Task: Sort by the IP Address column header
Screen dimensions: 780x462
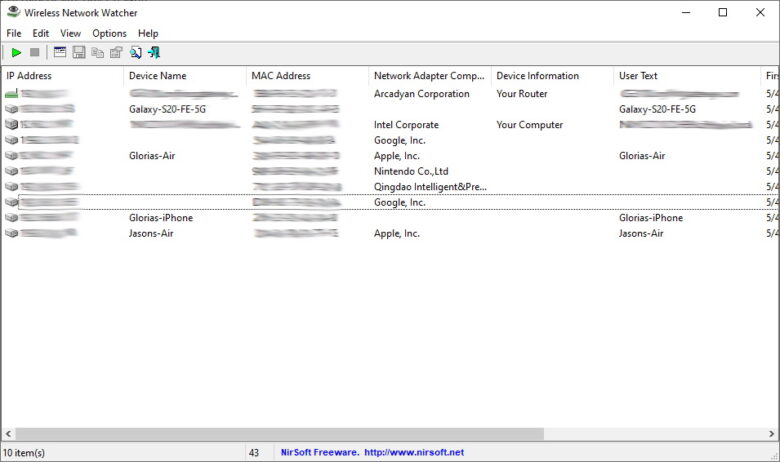Action: [x=62, y=76]
